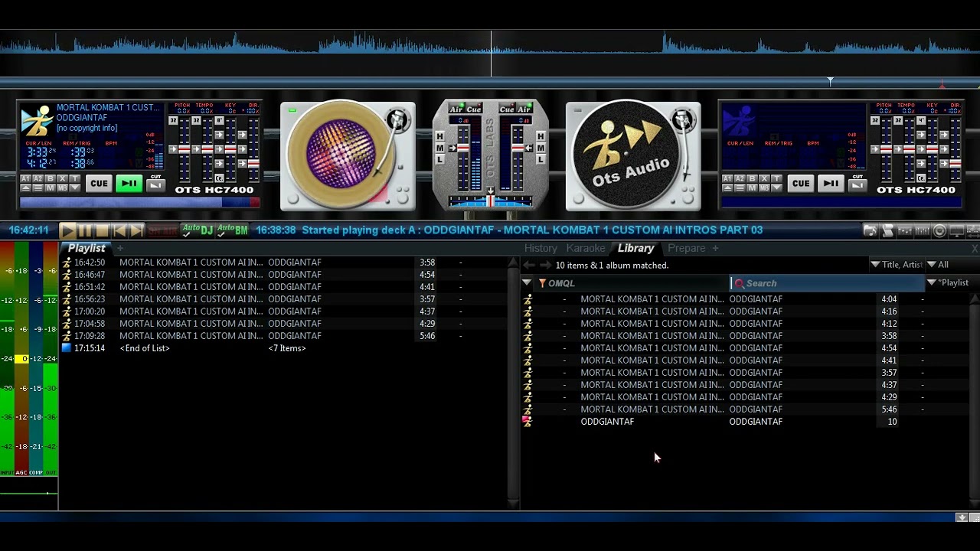
Task: Switch to Prepare tab
Action: click(x=686, y=248)
